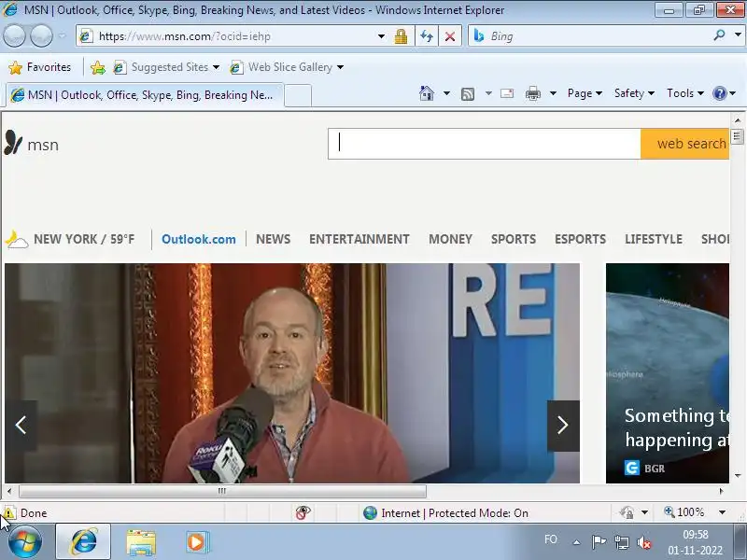
Task: Click the status bar warning icon
Action: click(8, 512)
